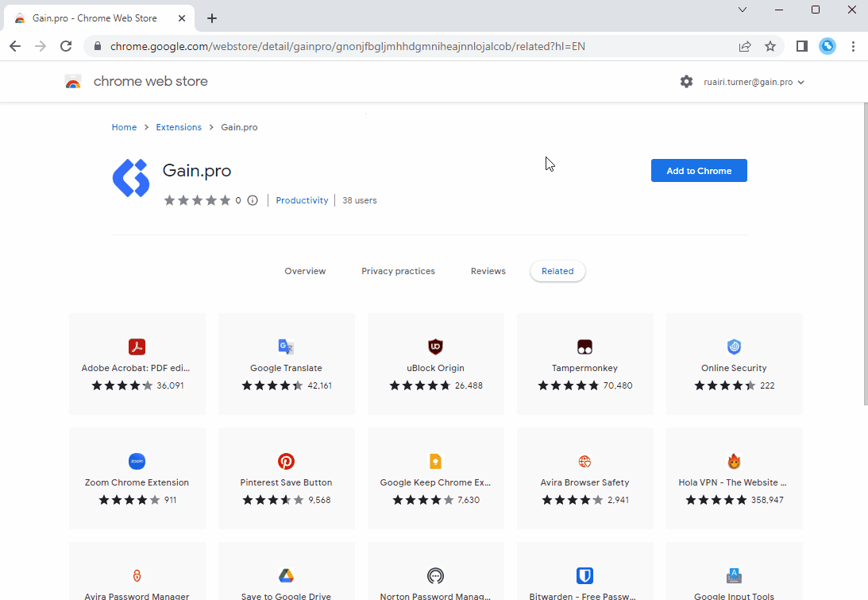The height and width of the screenshot is (600, 868).
Task: Click the Google Keep notes icon
Action: click(435, 461)
